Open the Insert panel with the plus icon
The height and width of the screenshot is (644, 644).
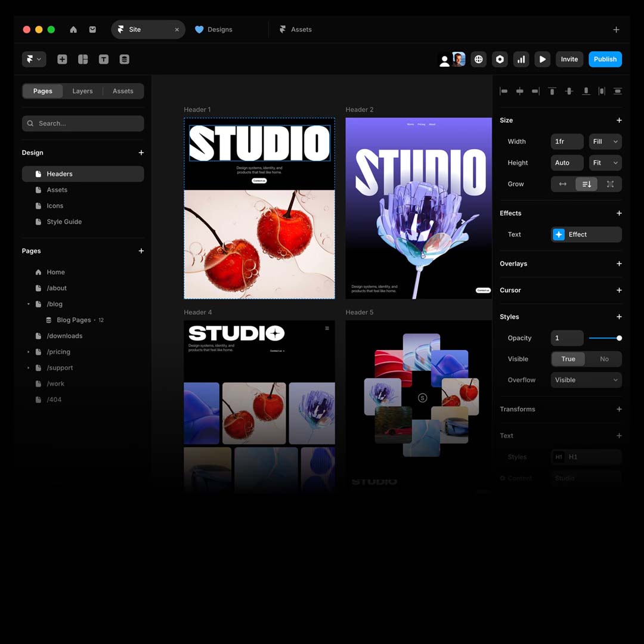click(x=62, y=59)
